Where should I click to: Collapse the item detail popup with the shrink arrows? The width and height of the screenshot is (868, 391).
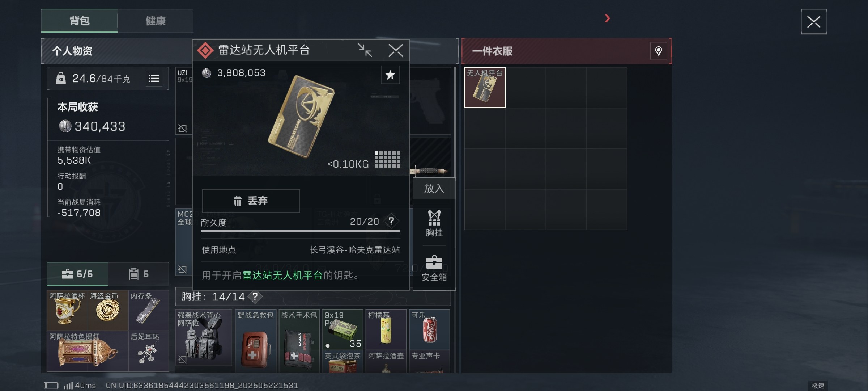pos(365,50)
